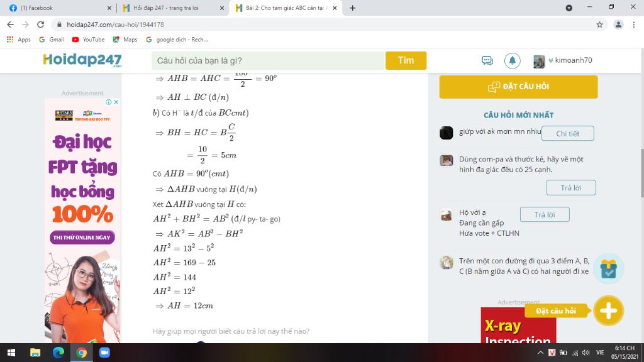Open the chat messages icon
Image resolution: width=644 pixels, height=362 pixels.
(x=487, y=61)
